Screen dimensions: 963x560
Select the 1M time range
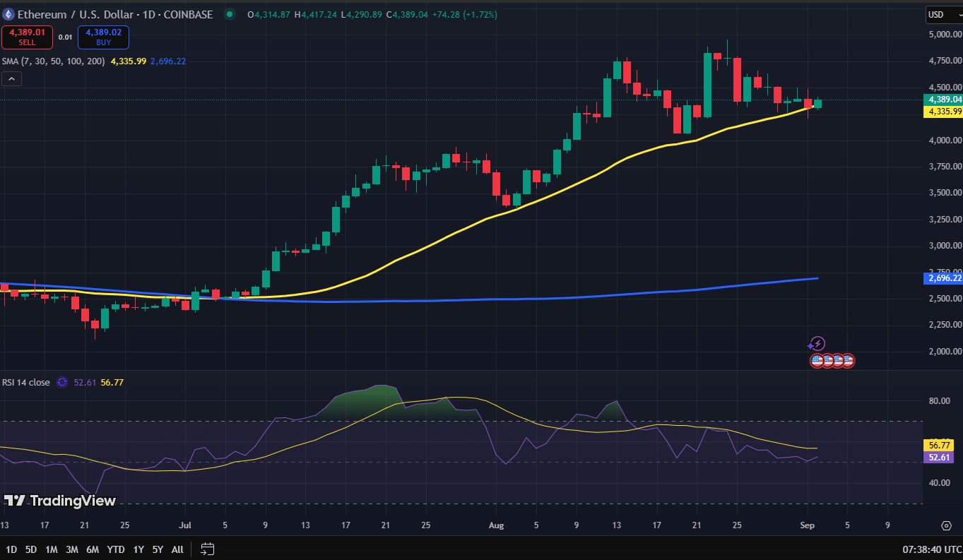[x=52, y=549]
